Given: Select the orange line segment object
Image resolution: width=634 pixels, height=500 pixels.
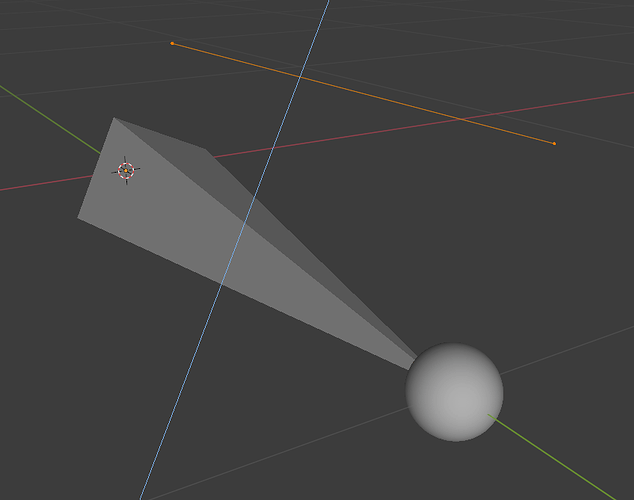Looking at the screenshot, I should tap(363, 93).
